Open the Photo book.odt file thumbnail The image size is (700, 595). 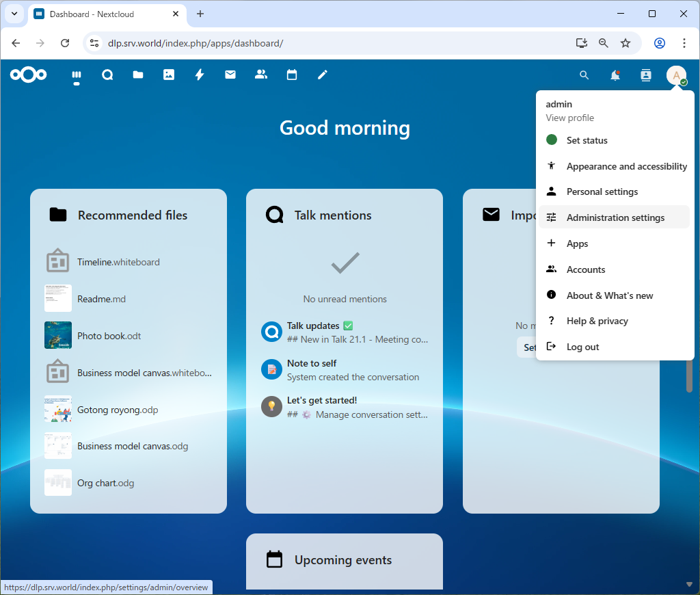pos(58,336)
